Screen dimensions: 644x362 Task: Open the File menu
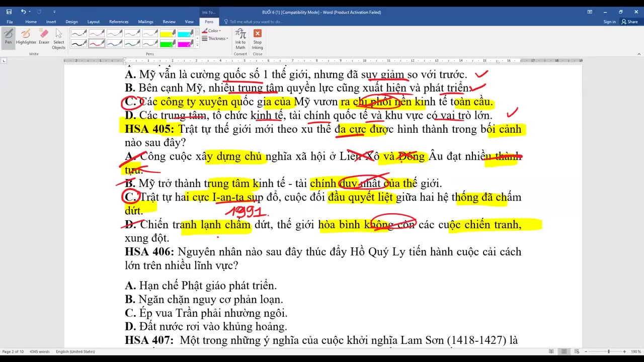(10, 22)
